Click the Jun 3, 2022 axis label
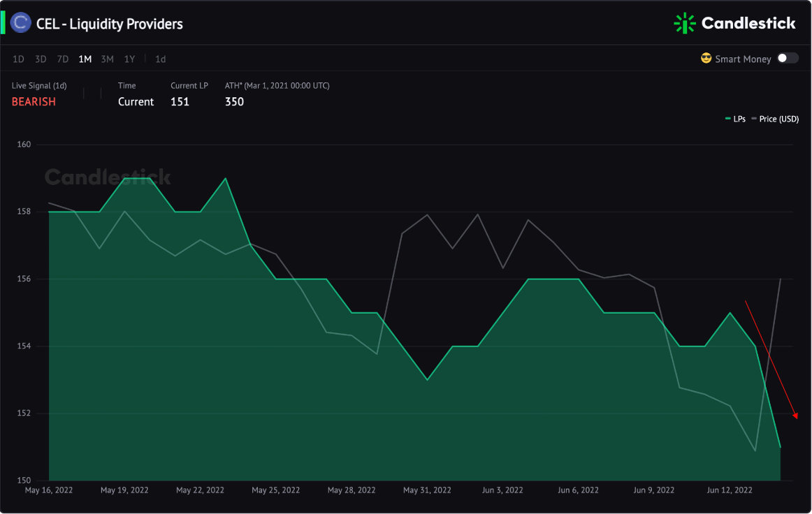Screen dimensions: 812x514 (x=502, y=490)
